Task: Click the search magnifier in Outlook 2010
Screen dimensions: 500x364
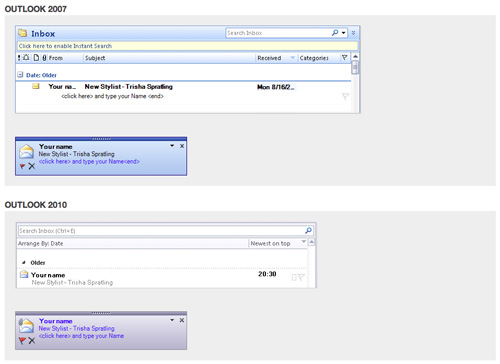Action: [309, 230]
